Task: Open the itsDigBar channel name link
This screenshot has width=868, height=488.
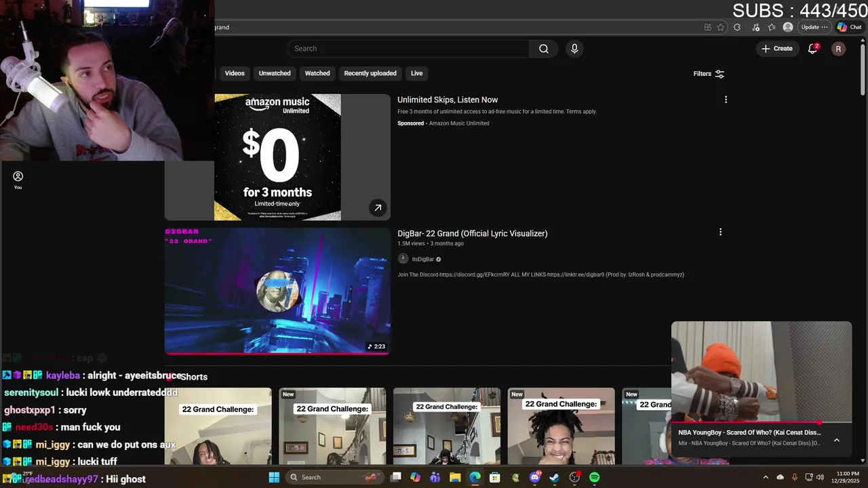Action: [x=423, y=259]
